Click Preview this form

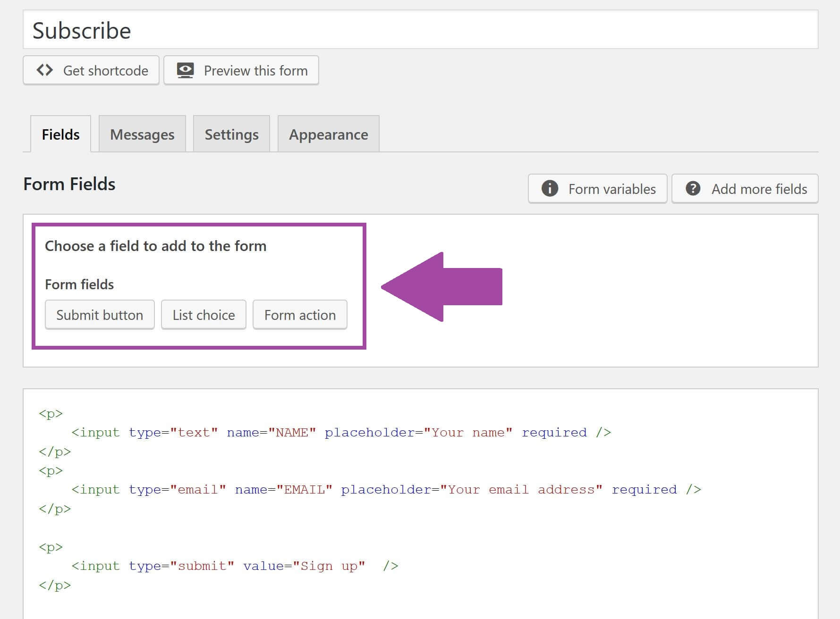click(x=241, y=70)
